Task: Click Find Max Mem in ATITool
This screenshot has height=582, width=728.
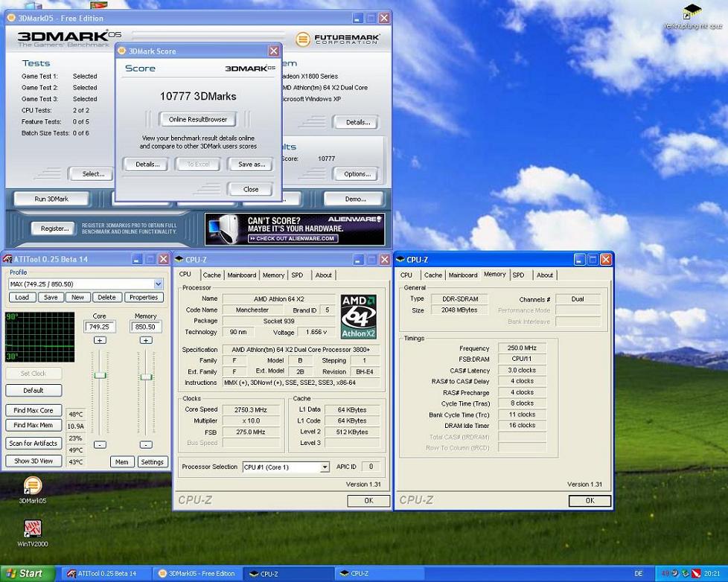Action: coord(33,425)
